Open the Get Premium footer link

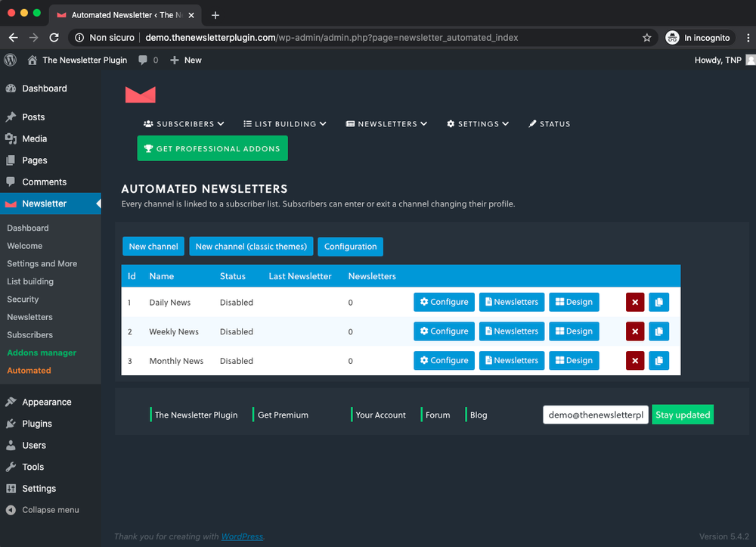click(x=283, y=415)
